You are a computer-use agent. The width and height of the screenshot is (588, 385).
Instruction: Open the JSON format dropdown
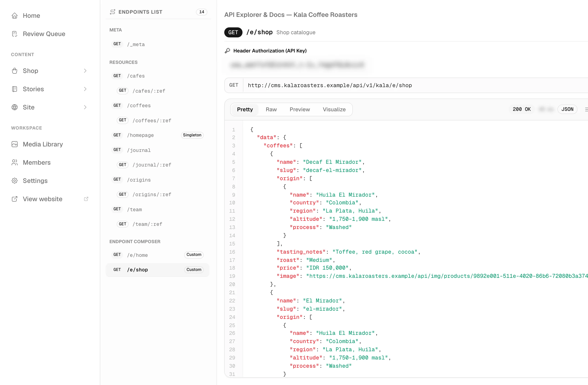[567, 109]
